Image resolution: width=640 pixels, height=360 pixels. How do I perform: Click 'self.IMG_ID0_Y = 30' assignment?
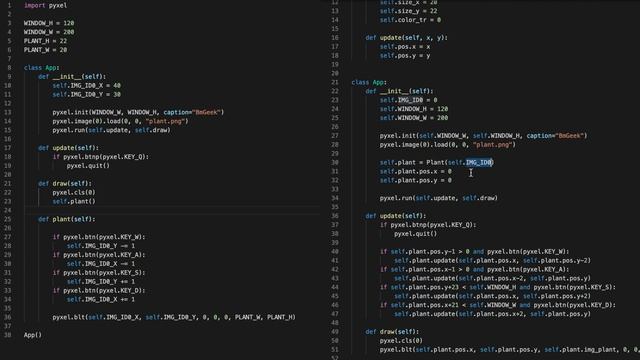(87, 94)
